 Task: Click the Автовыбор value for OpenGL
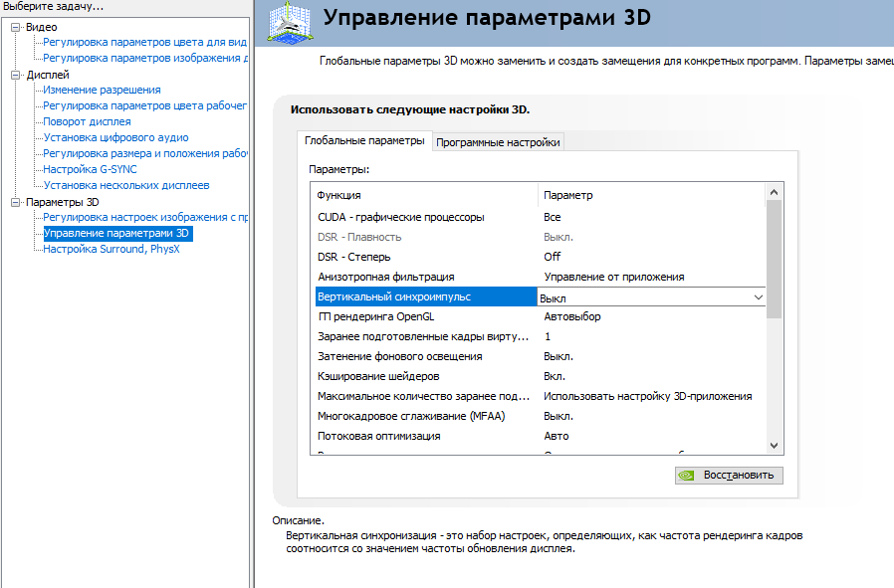tap(571, 316)
